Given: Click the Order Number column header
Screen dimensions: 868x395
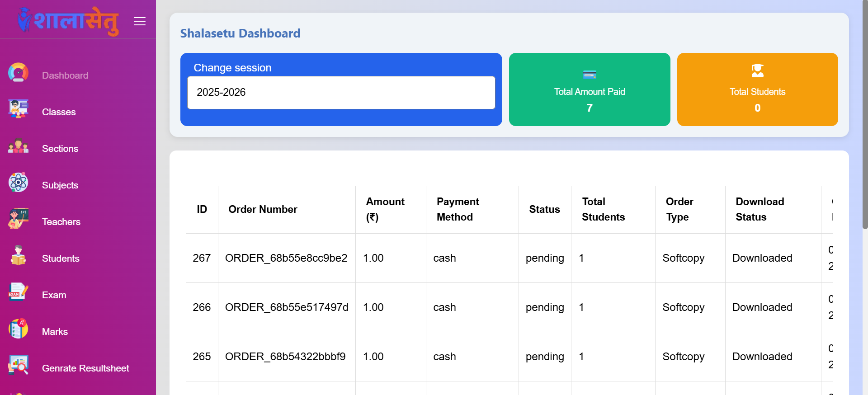Looking at the screenshot, I should (263, 209).
